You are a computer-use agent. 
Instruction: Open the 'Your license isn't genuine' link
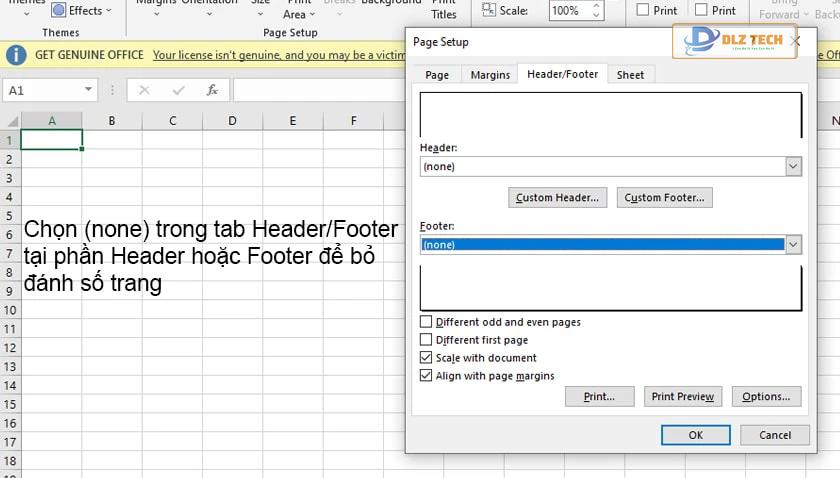point(279,55)
